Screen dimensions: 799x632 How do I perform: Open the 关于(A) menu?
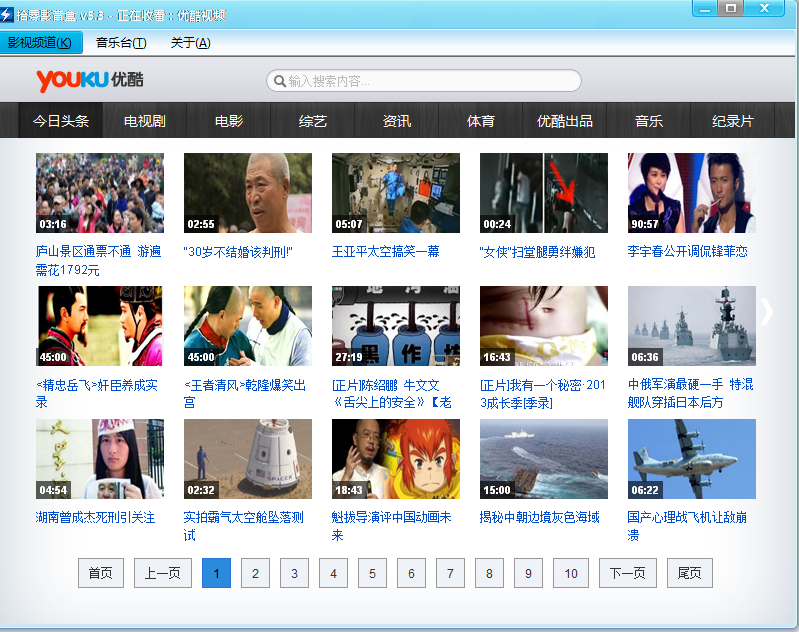190,42
